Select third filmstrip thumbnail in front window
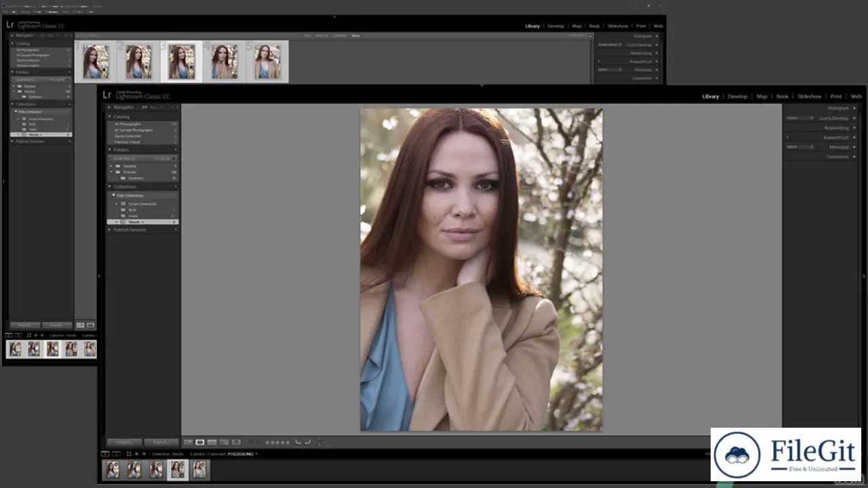The width and height of the screenshot is (868, 488). [x=156, y=469]
